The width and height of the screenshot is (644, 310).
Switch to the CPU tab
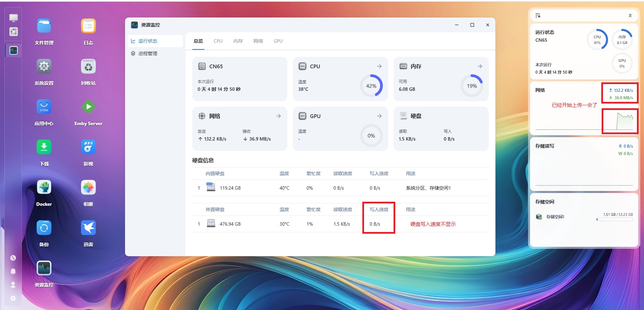(x=218, y=41)
